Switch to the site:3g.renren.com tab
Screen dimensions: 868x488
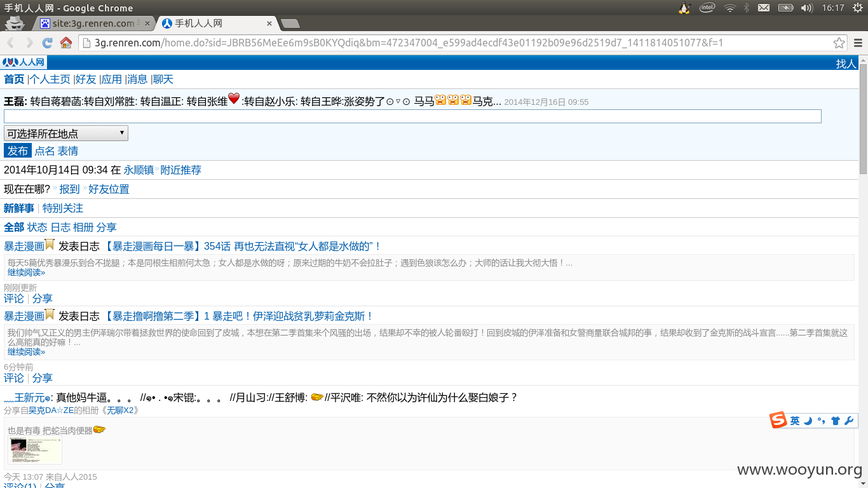(93, 24)
